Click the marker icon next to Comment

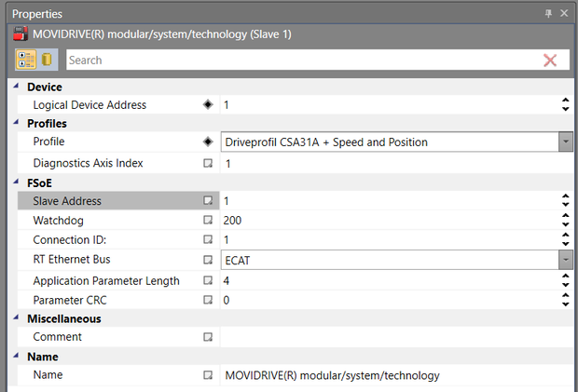pos(208,337)
